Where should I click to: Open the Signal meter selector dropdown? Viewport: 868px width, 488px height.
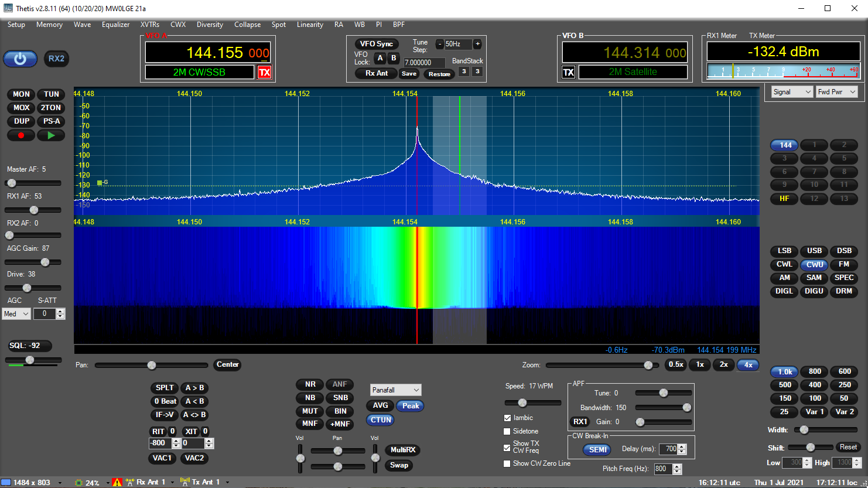tap(792, 91)
